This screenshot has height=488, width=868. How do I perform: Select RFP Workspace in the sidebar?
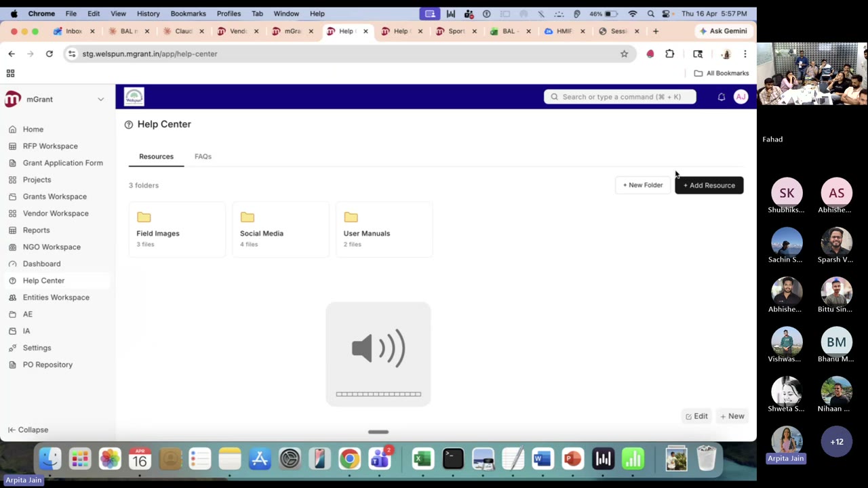[x=50, y=146]
